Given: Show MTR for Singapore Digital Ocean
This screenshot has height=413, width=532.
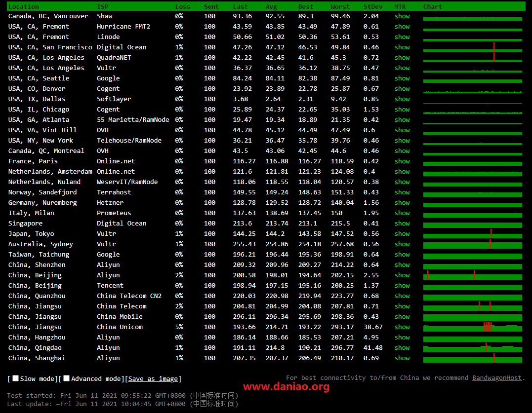Looking at the screenshot, I should point(402,223).
